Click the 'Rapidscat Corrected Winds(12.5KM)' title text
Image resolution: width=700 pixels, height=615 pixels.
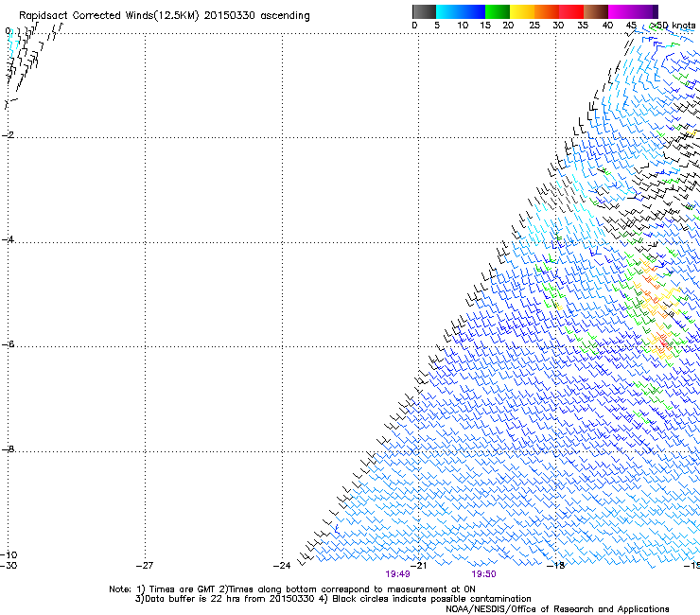point(109,16)
